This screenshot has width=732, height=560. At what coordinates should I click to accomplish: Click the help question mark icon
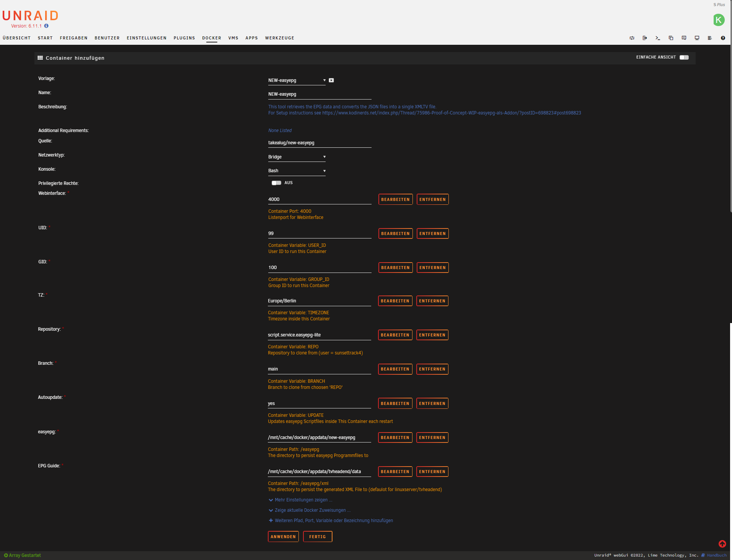723,38
